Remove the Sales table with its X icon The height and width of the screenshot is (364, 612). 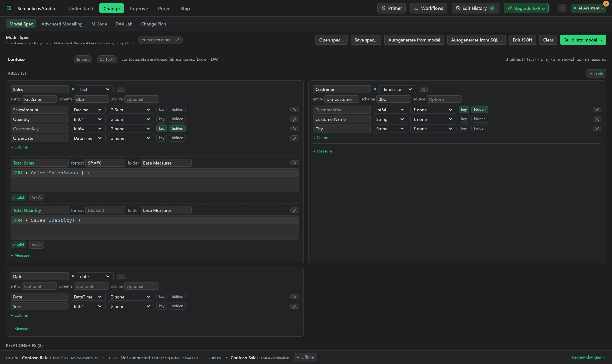121,89
